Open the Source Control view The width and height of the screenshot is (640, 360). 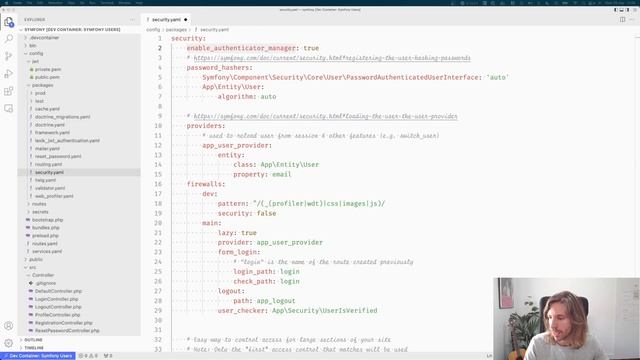9,56
